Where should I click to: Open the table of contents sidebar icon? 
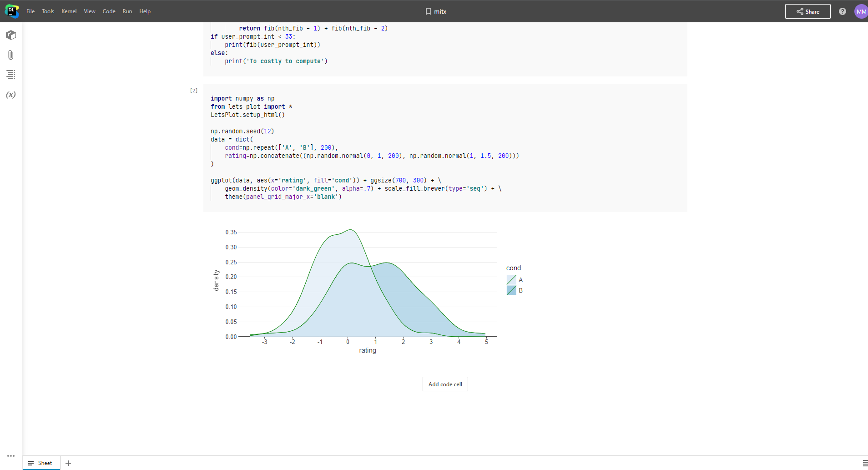(11, 75)
